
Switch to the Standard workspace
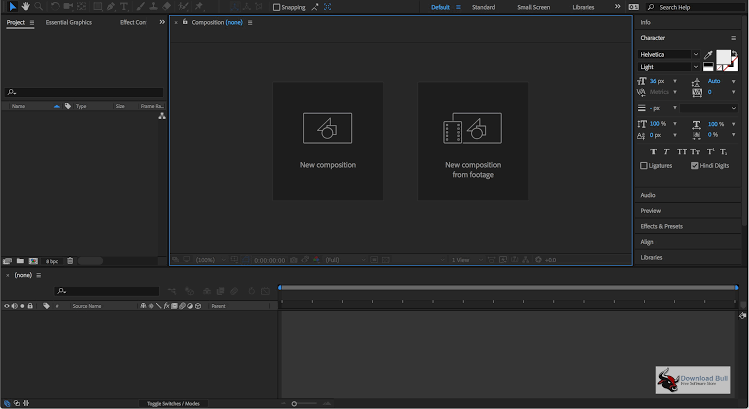[483, 7]
